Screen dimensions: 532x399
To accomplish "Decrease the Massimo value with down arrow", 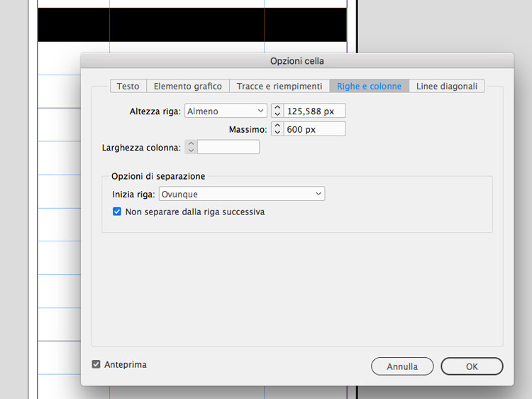I will [277, 133].
